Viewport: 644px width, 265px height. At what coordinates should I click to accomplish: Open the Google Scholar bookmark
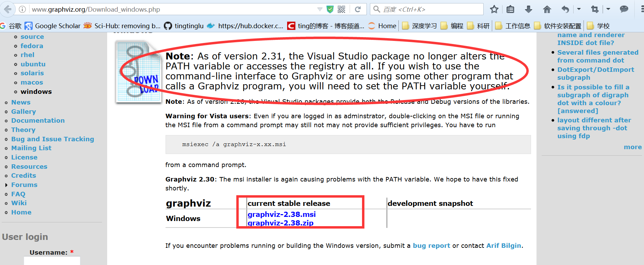tap(53, 26)
